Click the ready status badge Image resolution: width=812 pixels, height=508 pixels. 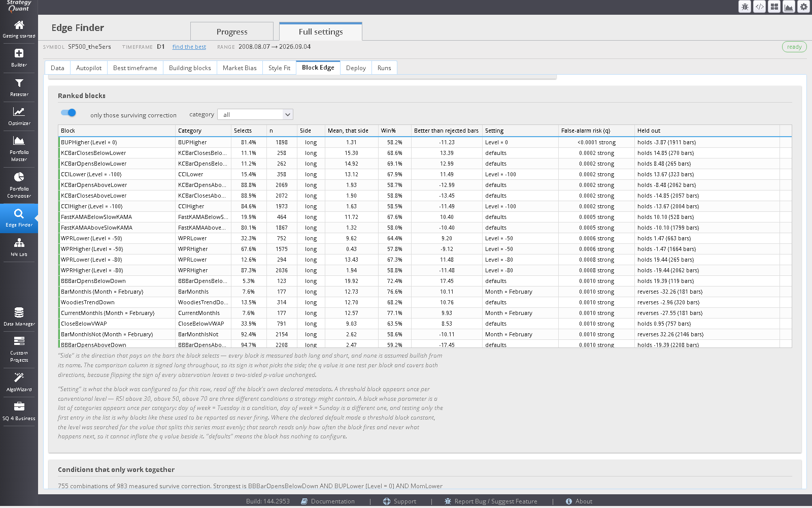pos(794,47)
